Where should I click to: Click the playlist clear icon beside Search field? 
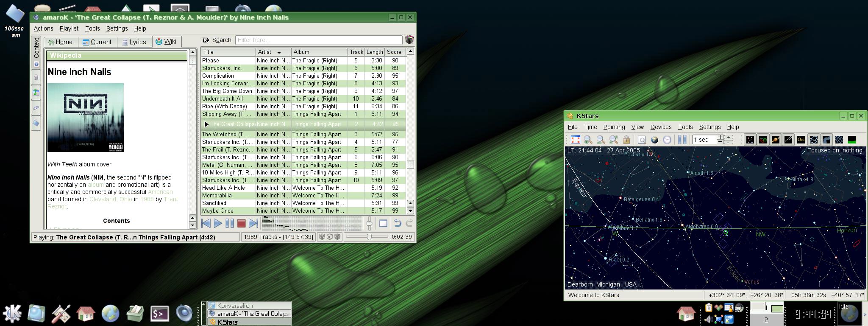click(x=409, y=40)
